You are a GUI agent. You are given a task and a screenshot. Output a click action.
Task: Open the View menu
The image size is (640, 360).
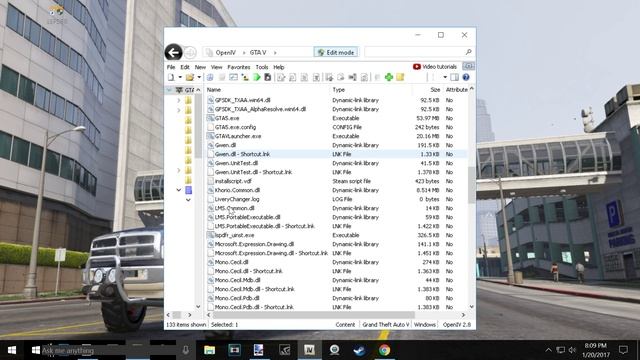coord(216,67)
